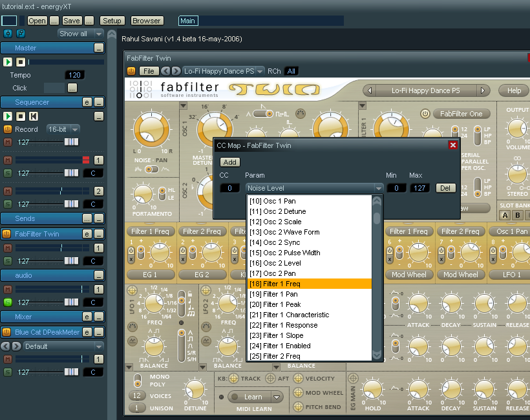The height and width of the screenshot is (420, 530).
Task: Enable MOD WHEEL modulation source
Action: click(x=298, y=393)
